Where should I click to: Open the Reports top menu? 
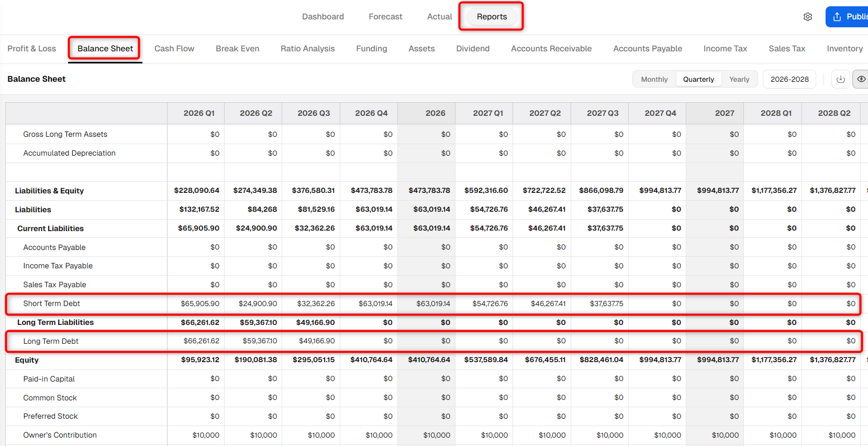pyautogui.click(x=492, y=17)
